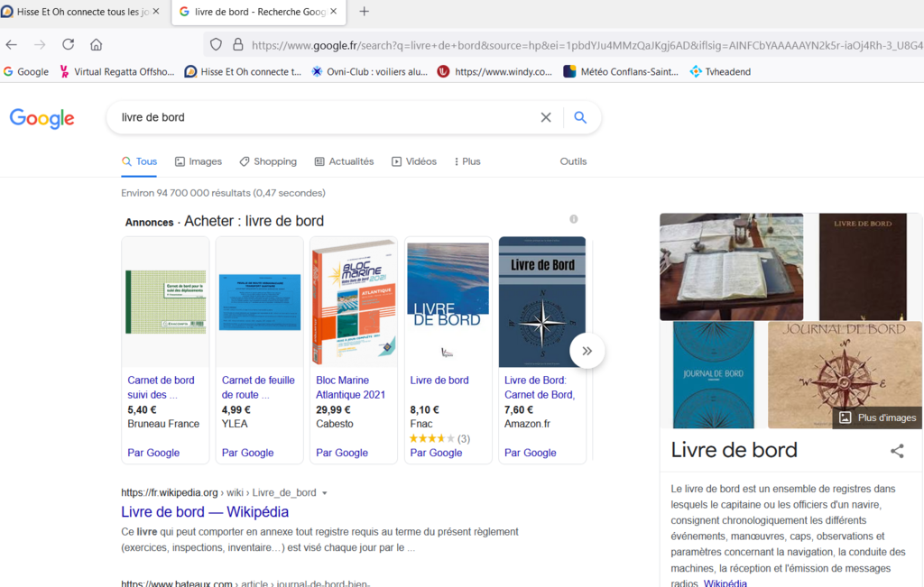Viewport: 924px width, 587px height.
Task: Open the Virtual Regatta Offshore bookmark
Action: 116,72
